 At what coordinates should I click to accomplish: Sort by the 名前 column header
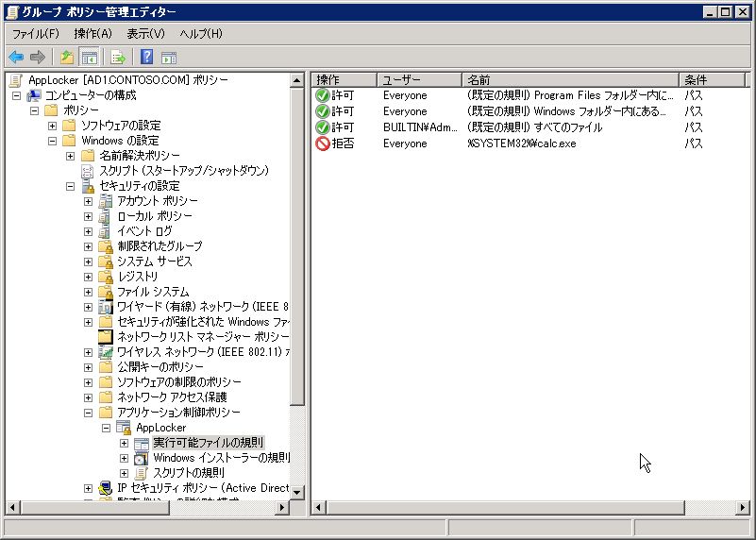point(570,79)
